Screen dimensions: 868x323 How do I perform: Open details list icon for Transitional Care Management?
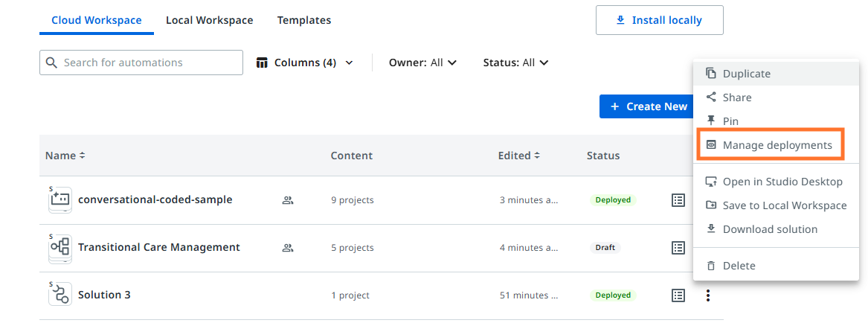(x=678, y=248)
